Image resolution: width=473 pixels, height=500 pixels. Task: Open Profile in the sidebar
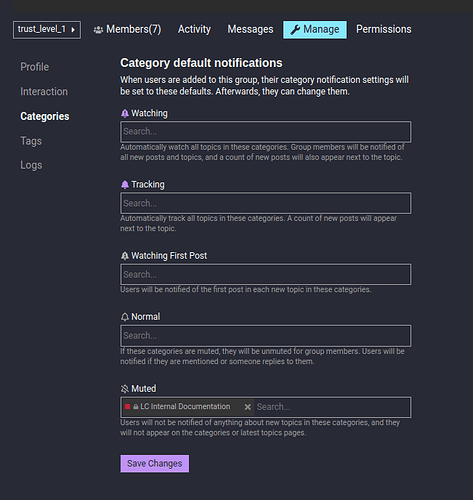point(35,67)
